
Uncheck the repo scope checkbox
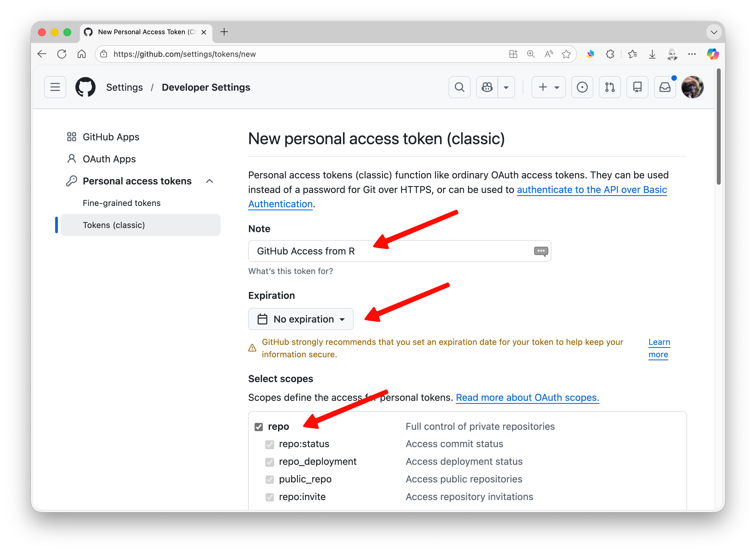click(258, 427)
